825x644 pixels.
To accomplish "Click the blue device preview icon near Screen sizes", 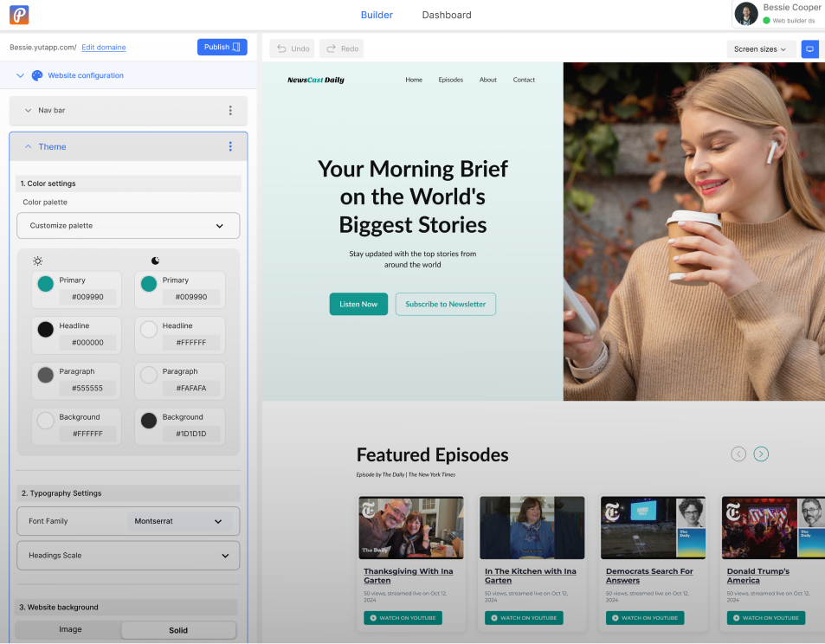I will click(809, 49).
